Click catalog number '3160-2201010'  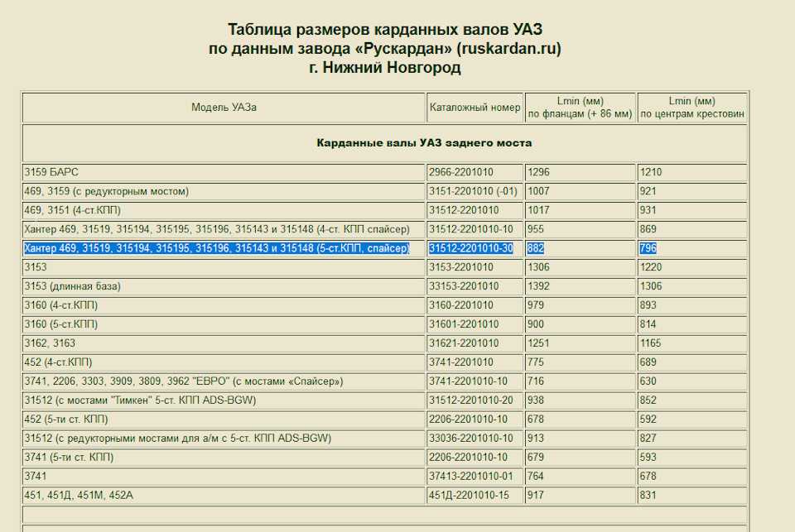pyautogui.click(x=461, y=305)
